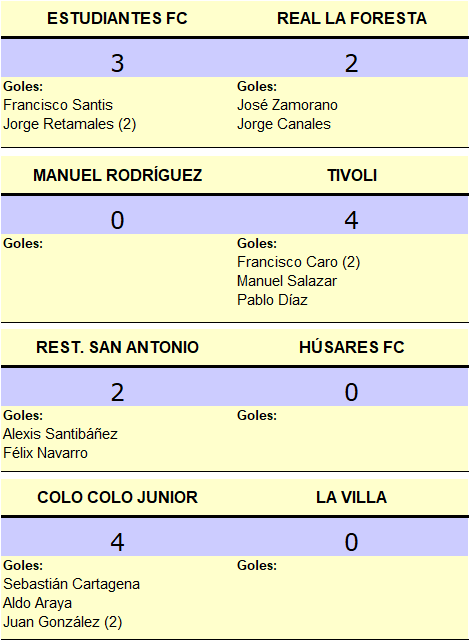Select scorer Francisco Santis
Image resolution: width=469 pixels, height=640 pixels.
point(58,105)
